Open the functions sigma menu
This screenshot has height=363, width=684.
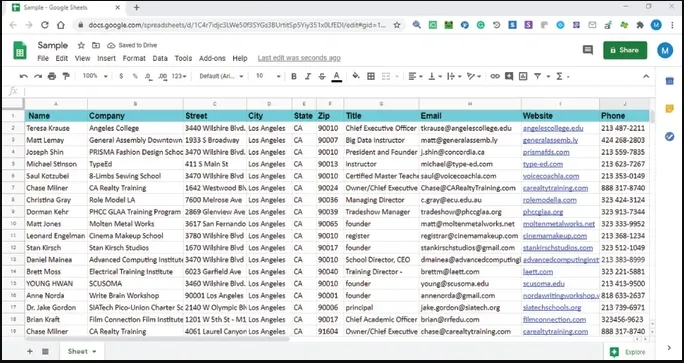(559, 76)
